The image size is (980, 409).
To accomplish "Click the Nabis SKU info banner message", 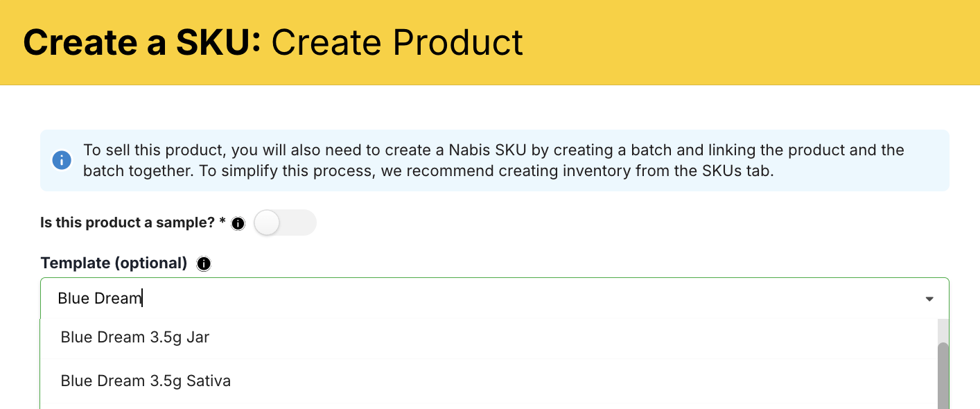I will click(493, 150).
